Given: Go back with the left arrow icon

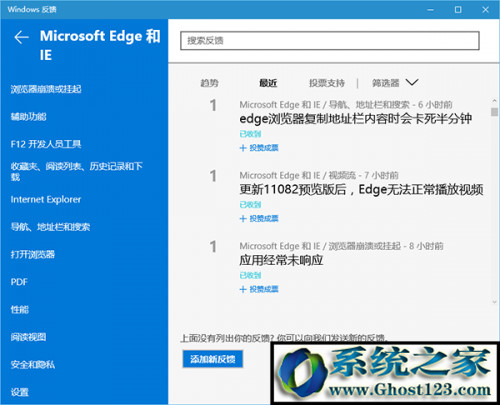Looking at the screenshot, I should (22, 37).
